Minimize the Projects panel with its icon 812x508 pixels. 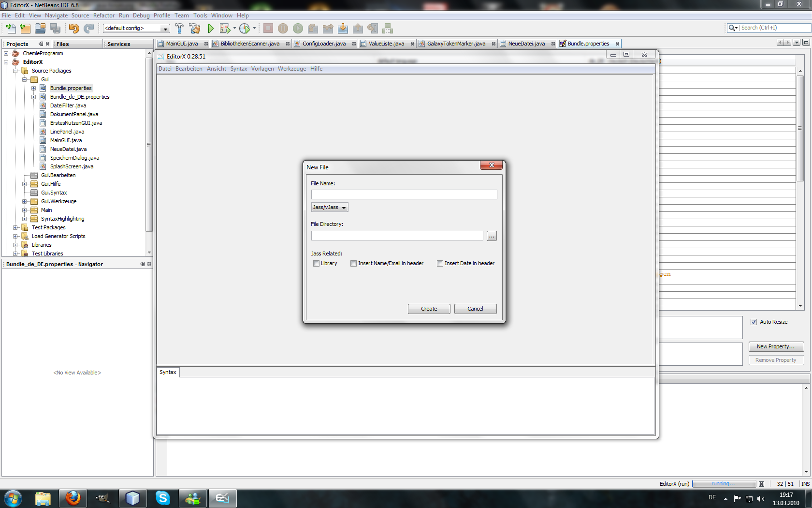click(x=41, y=44)
